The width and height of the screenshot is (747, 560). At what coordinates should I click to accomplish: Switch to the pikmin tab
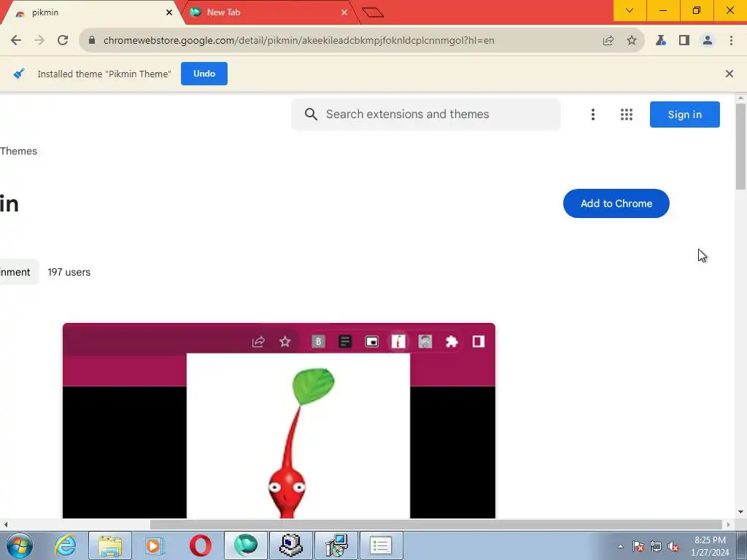pyautogui.click(x=90, y=12)
